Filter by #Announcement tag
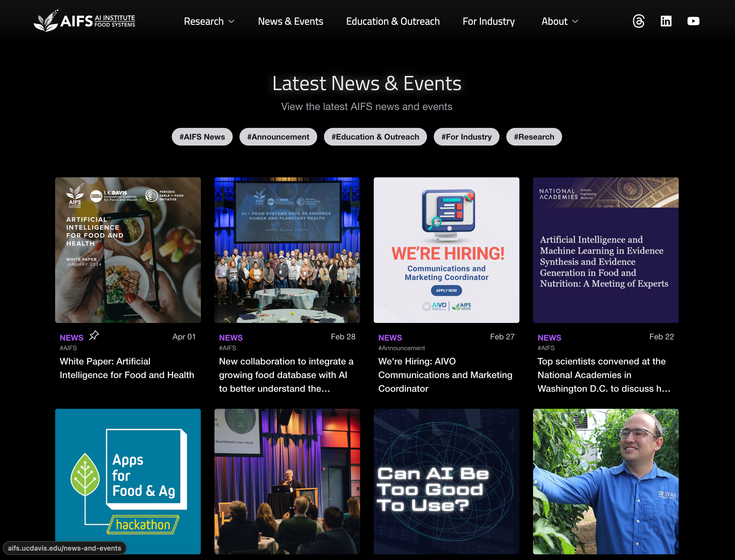This screenshot has width=735, height=560. coord(278,137)
